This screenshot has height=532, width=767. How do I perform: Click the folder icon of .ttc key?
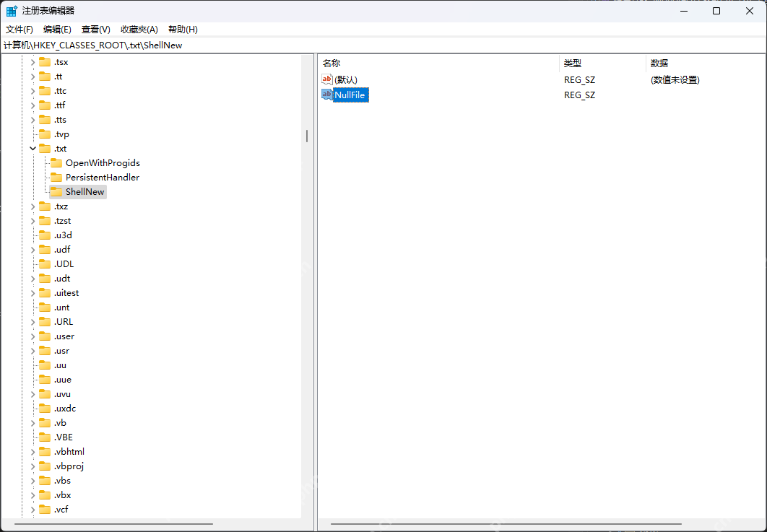45,91
